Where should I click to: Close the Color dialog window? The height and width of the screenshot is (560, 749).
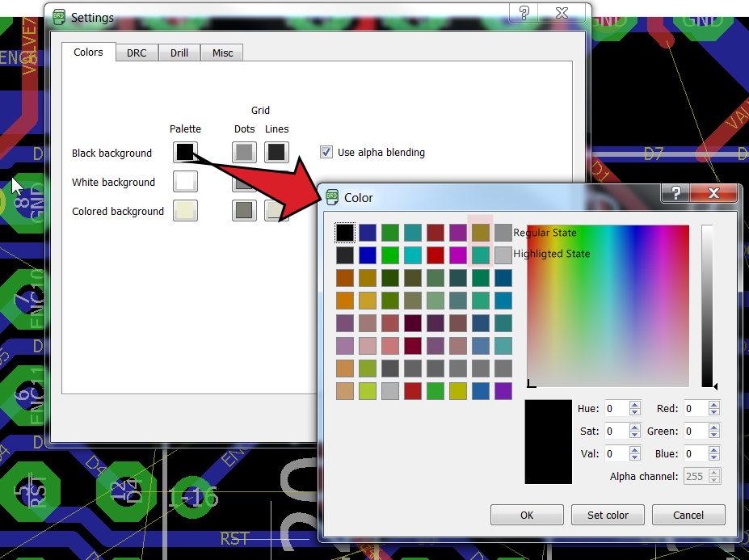pos(713,193)
